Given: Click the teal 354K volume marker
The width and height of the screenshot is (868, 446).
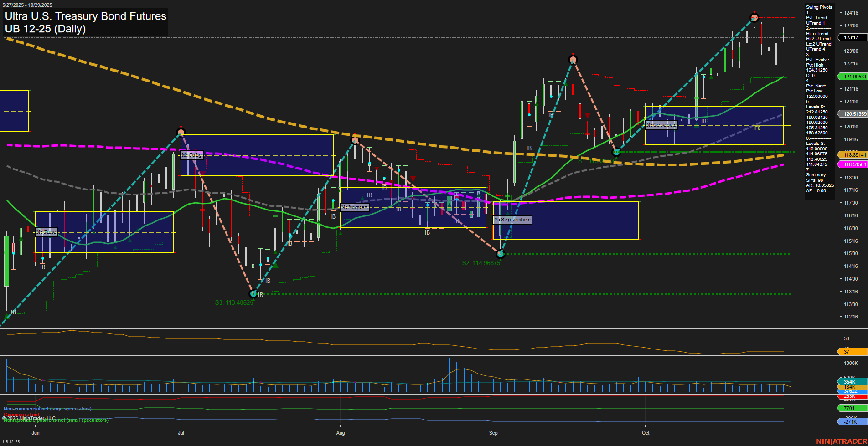Looking at the screenshot, I should [850, 382].
